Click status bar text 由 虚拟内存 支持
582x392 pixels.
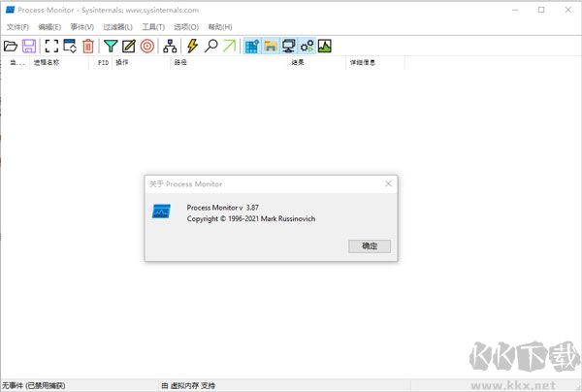click(188, 385)
